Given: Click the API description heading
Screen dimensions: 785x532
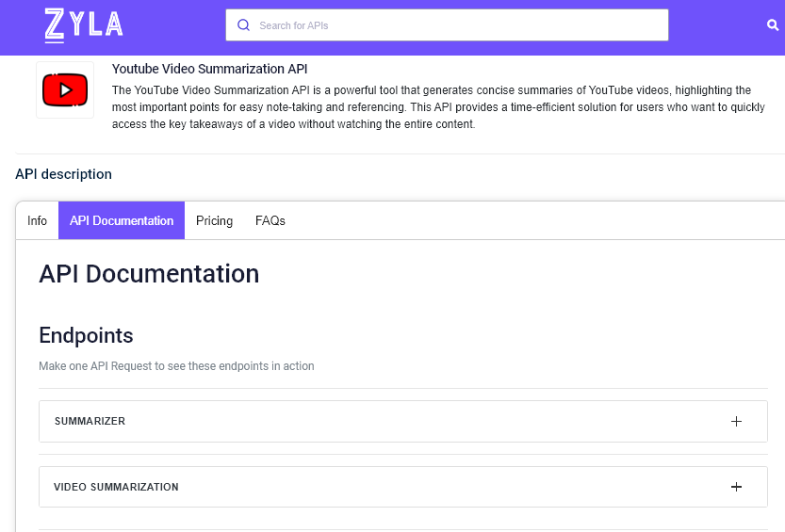Looking at the screenshot, I should (x=63, y=174).
